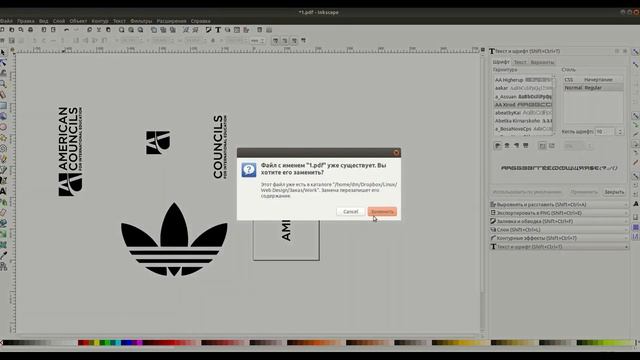This screenshot has width=640, height=360.
Task: Select a_BosaNovaCps font in the list
Action: click(523, 129)
